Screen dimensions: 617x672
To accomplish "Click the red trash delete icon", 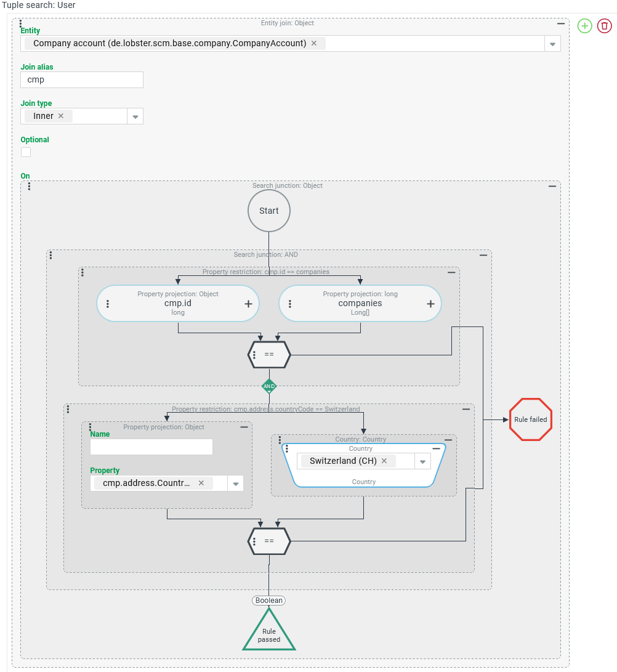I will pos(605,26).
